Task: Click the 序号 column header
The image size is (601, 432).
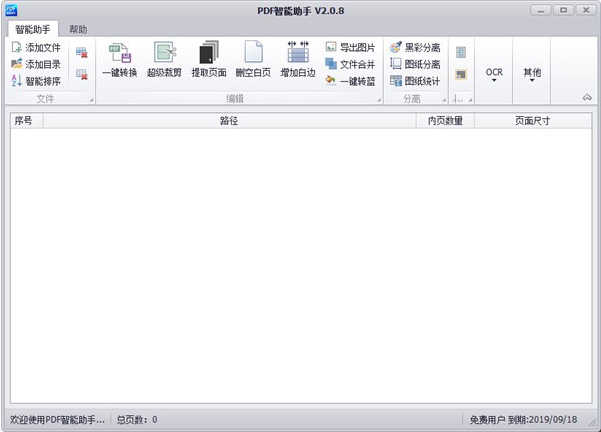Action: pyautogui.click(x=27, y=121)
